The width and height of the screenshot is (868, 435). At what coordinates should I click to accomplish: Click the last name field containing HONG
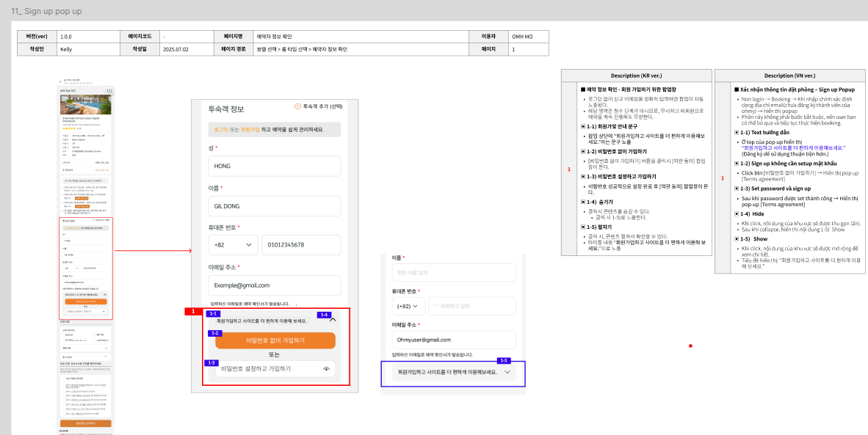coord(274,167)
